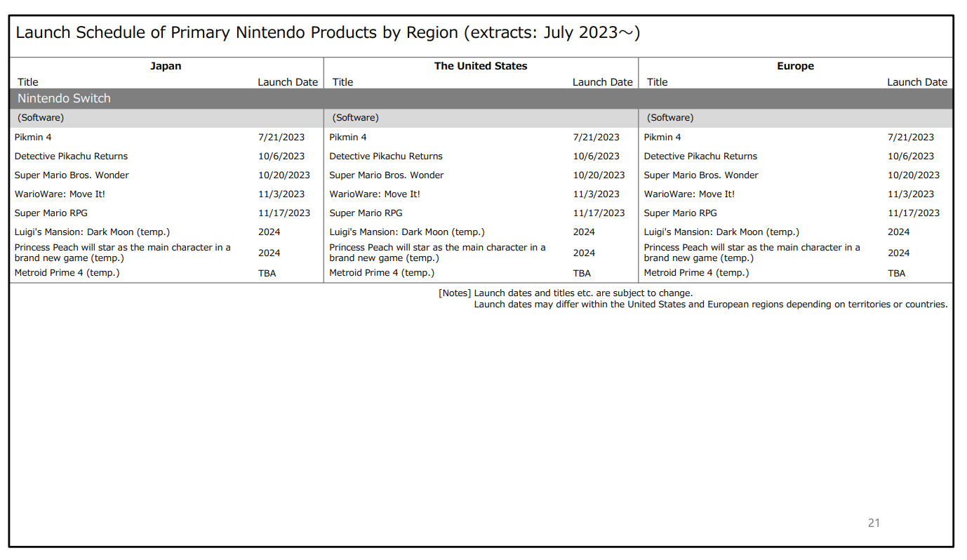Click Japan's '11/17/2023' launch date

[x=284, y=213]
